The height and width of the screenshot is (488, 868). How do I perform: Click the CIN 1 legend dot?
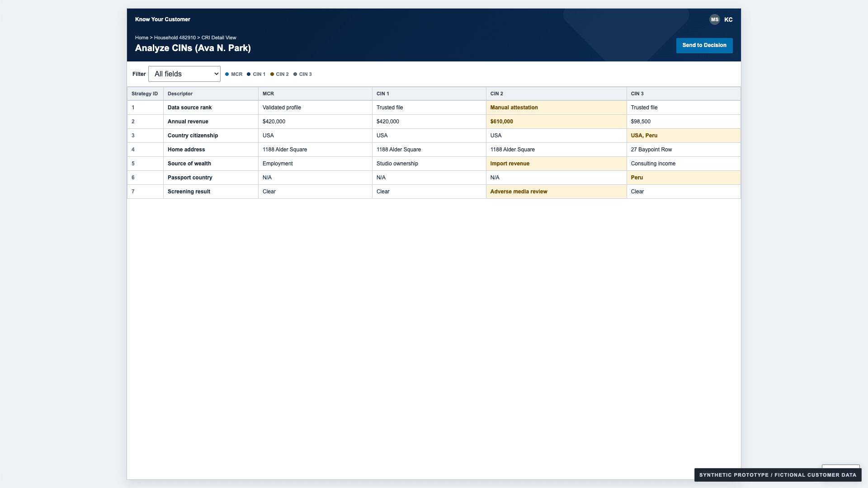click(x=249, y=74)
